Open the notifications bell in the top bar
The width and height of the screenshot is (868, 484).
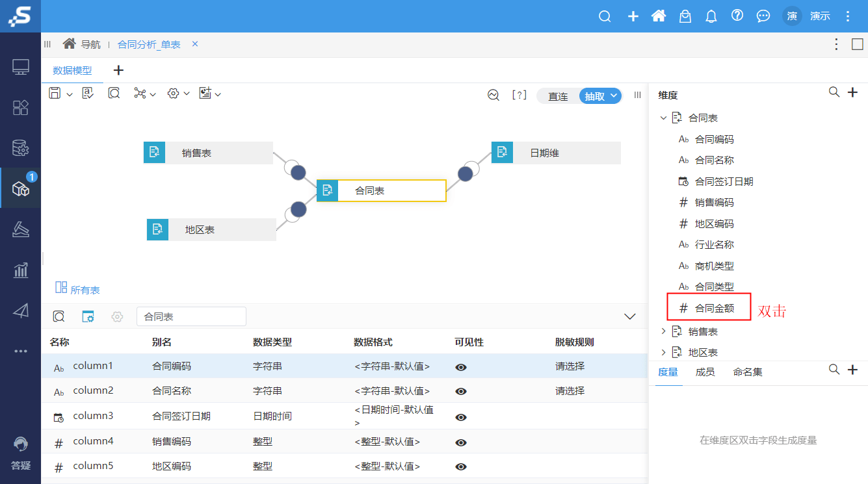click(711, 16)
